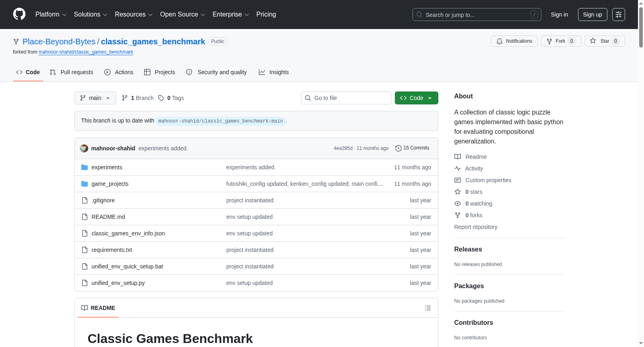Select the Code repository tab
Image resolution: width=644 pixels, height=347 pixels.
tap(28, 72)
